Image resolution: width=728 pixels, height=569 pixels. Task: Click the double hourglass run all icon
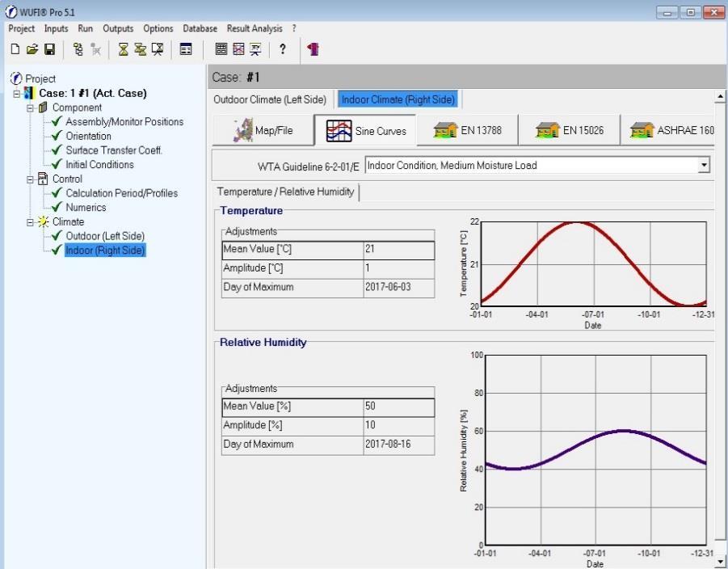pos(141,48)
